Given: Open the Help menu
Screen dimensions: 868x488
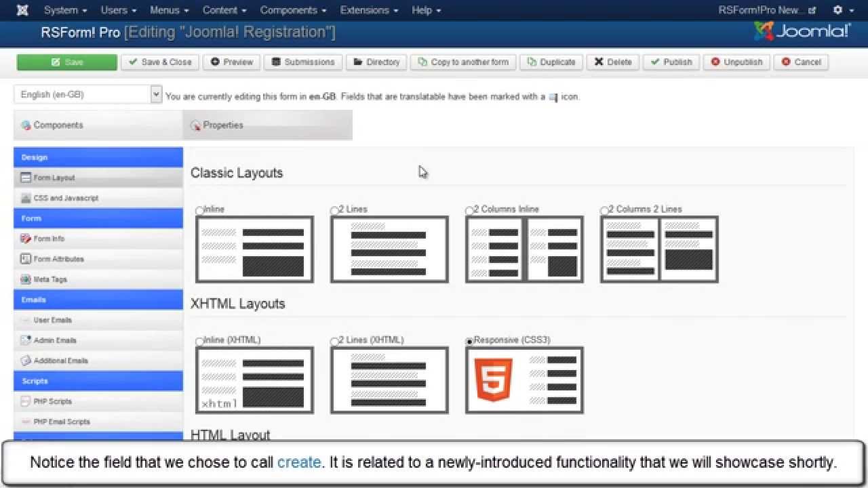Looking at the screenshot, I should click(427, 10).
